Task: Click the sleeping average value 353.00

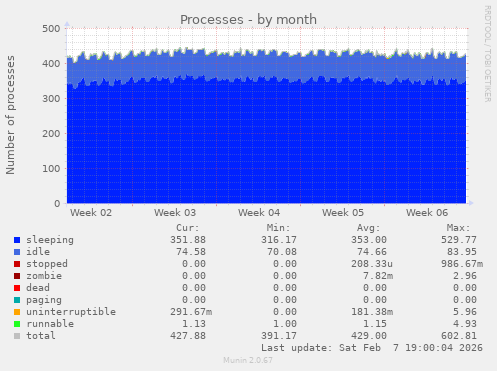Action: coord(369,240)
